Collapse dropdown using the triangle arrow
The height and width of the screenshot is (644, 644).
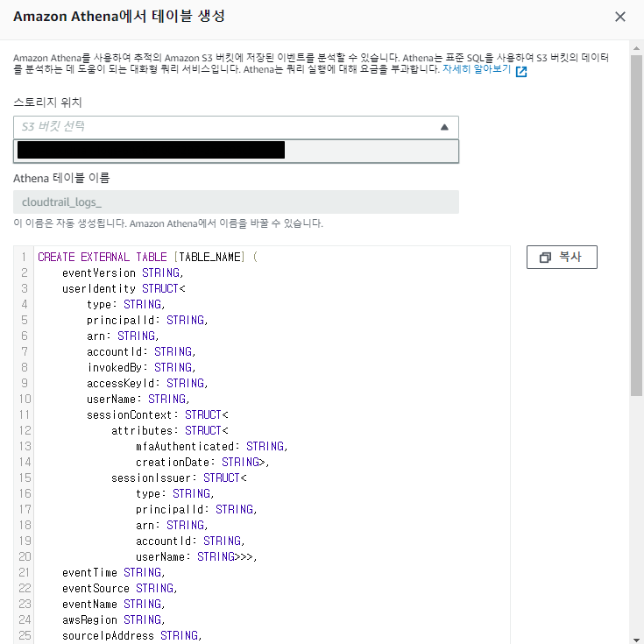[444, 127]
